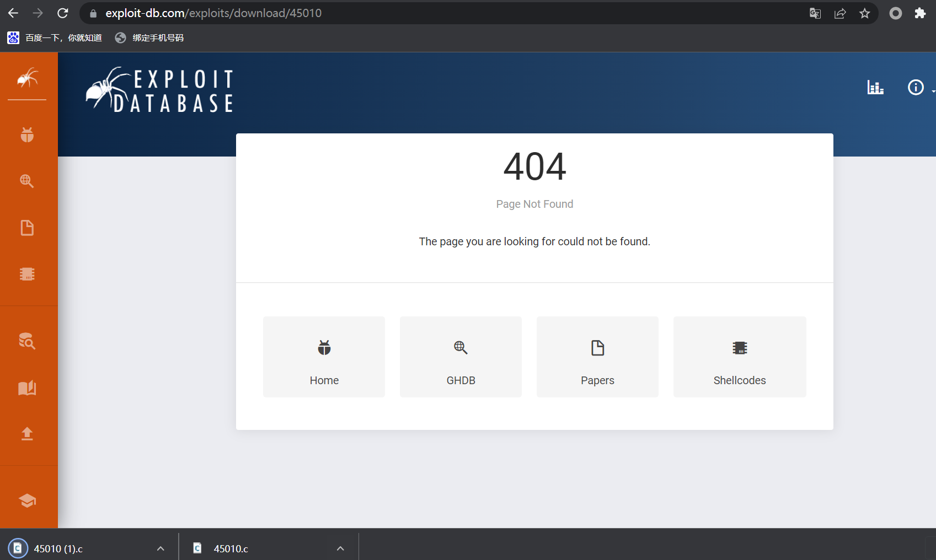Open the About info circle menu

[916, 87]
